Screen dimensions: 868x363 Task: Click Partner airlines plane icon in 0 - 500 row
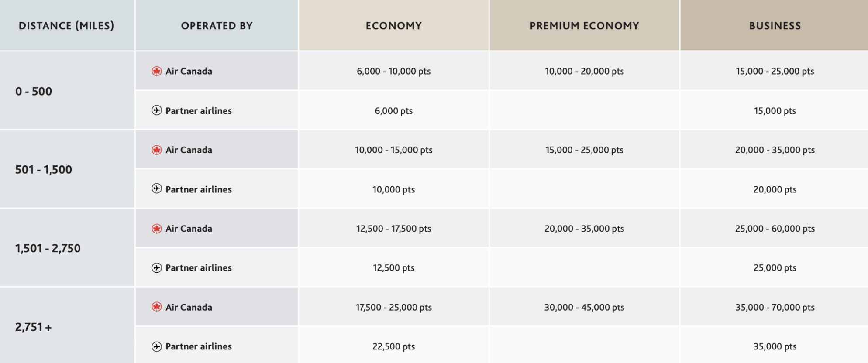click(x=157, y=110)
